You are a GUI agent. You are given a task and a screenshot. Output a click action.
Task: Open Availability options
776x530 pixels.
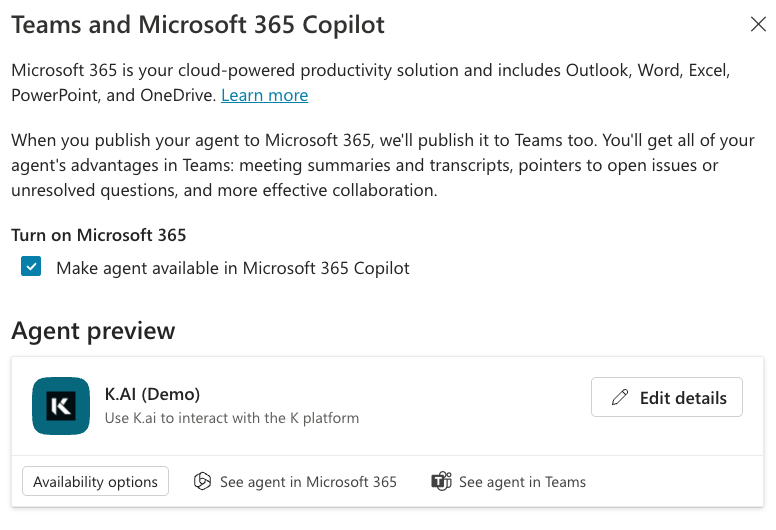click(95, 482)
